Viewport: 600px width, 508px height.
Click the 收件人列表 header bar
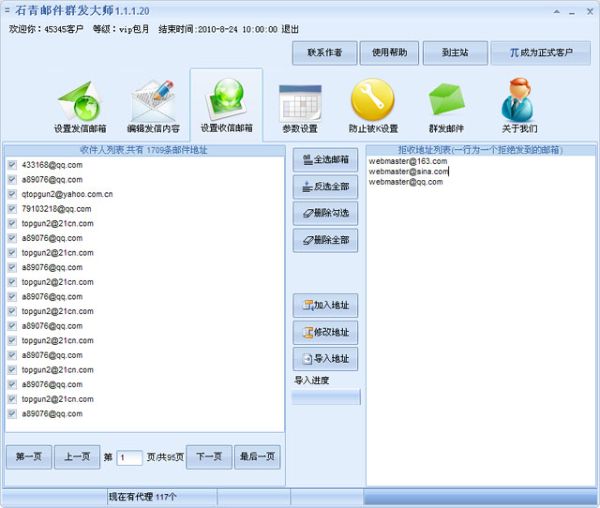click(x=145, y=150)
